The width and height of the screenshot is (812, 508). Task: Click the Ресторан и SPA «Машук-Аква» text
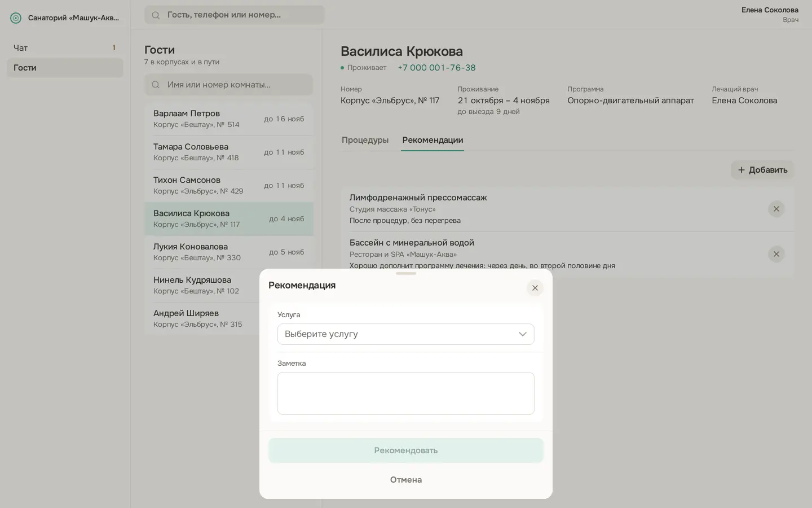click(x=403, y=255)
